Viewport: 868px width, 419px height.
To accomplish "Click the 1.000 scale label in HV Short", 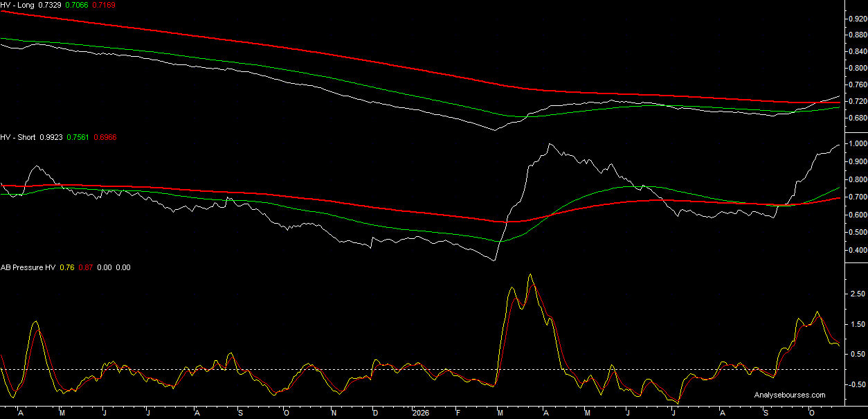I will coord(858,144).
